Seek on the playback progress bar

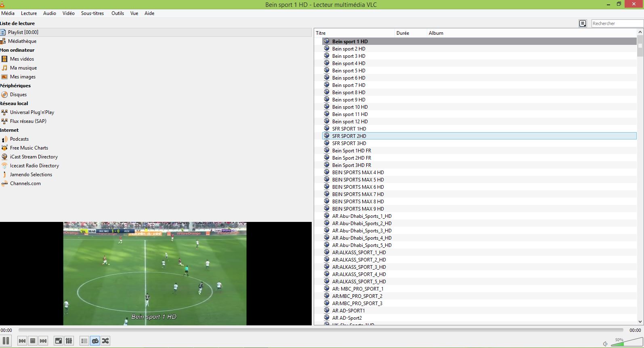tap(321, 330)
